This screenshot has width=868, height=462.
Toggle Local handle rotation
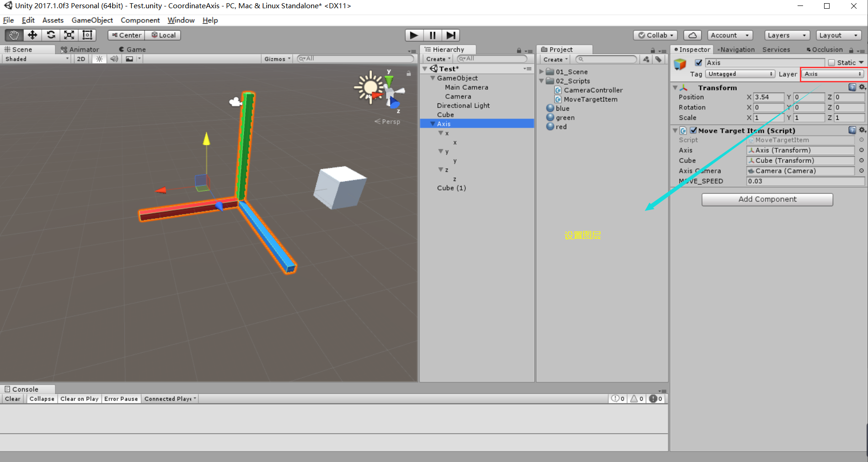pyautogui.click(x=163, y=35)
